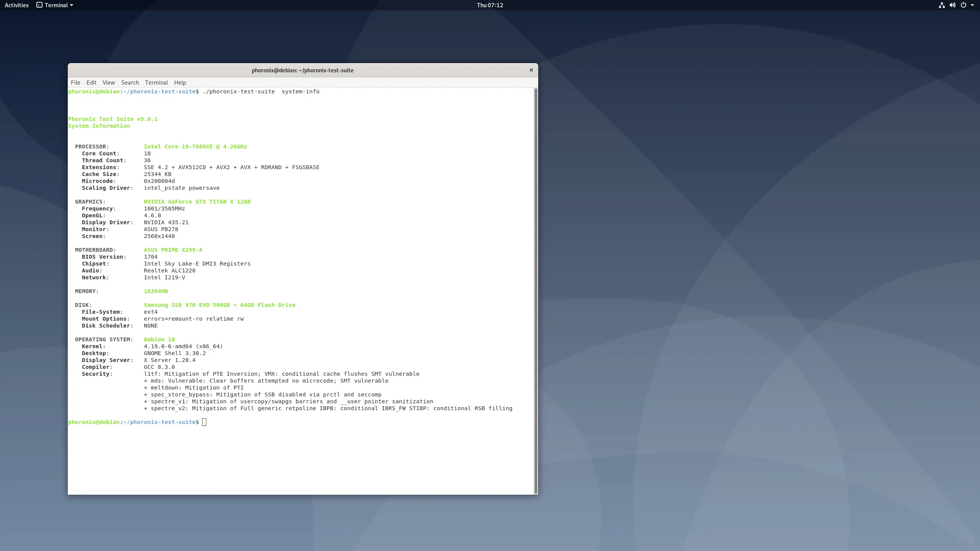
Task: Open the Terminal menu in menu bar
Action: (x=156, y=83)
